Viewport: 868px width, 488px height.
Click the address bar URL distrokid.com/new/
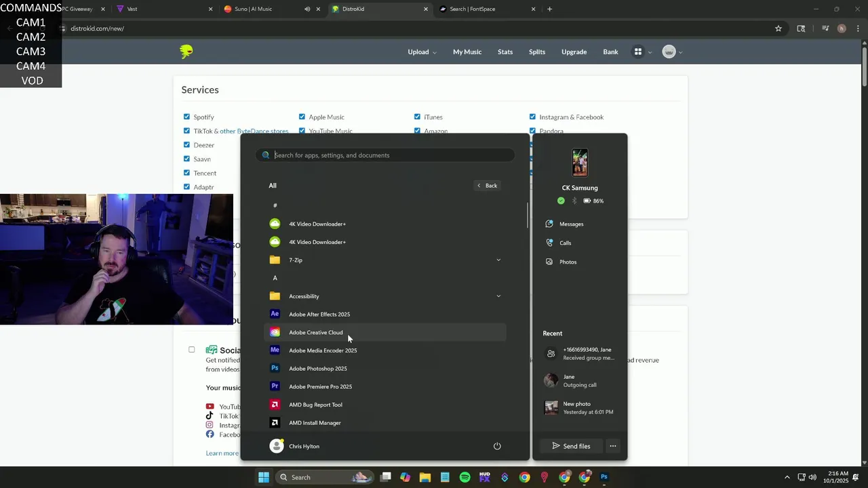tap(97, 28)
